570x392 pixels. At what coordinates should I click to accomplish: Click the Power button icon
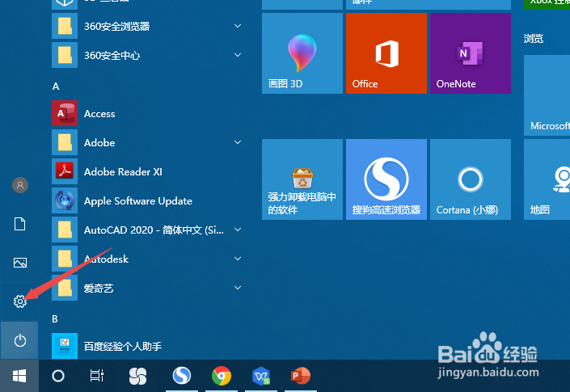click(20, 340)
